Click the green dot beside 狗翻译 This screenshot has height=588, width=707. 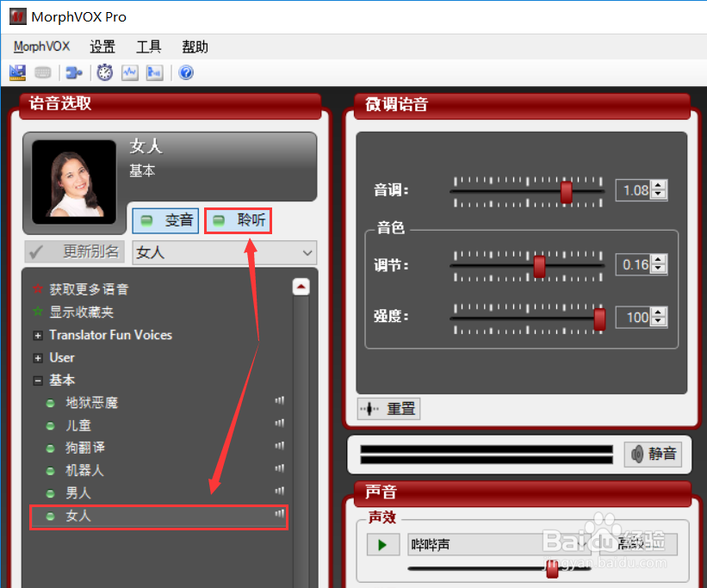point(51,449)
